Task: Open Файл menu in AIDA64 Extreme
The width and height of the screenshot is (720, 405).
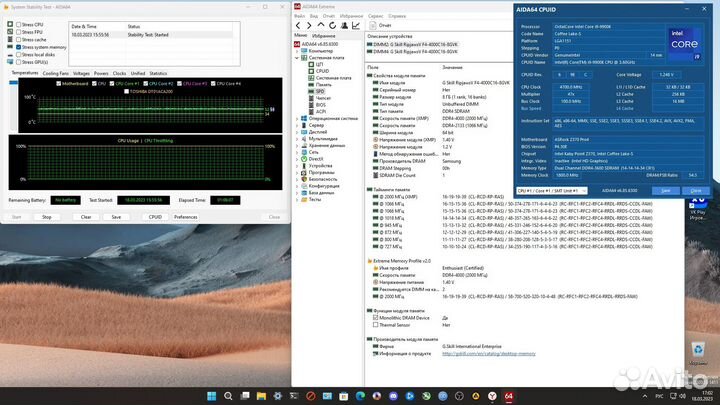Action: coord(299,16)
